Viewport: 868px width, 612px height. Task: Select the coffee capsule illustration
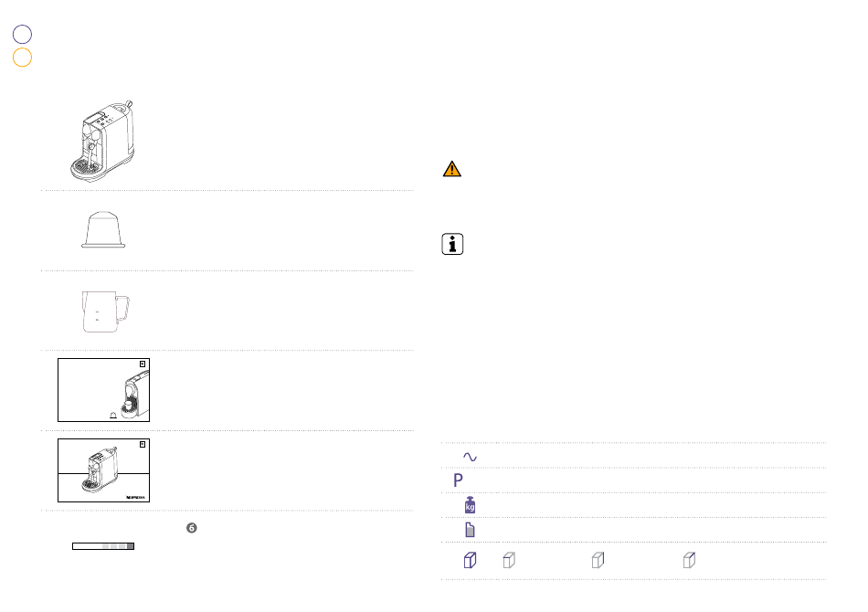(x=103, y=229)
